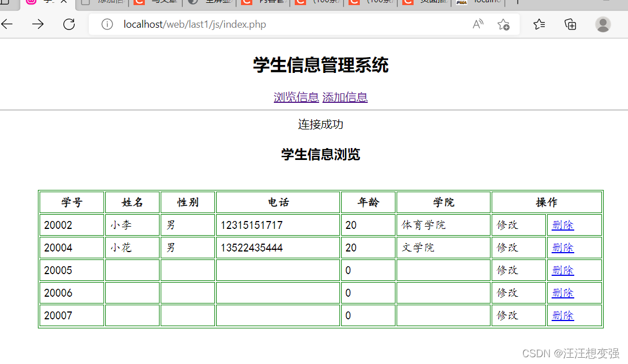Click 修改 for student 20004
The height and width of the screenshot is (364, 628).
pos(507,248)
